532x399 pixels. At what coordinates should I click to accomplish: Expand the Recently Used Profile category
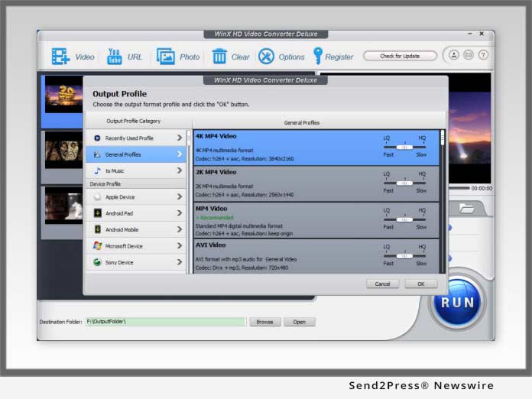coord(136,138)
